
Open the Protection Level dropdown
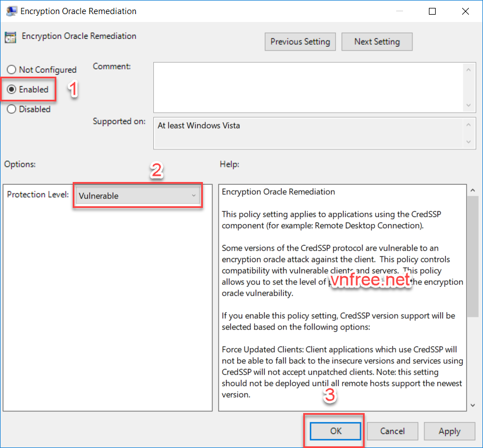pyautogui.click(x=138, y=196)
